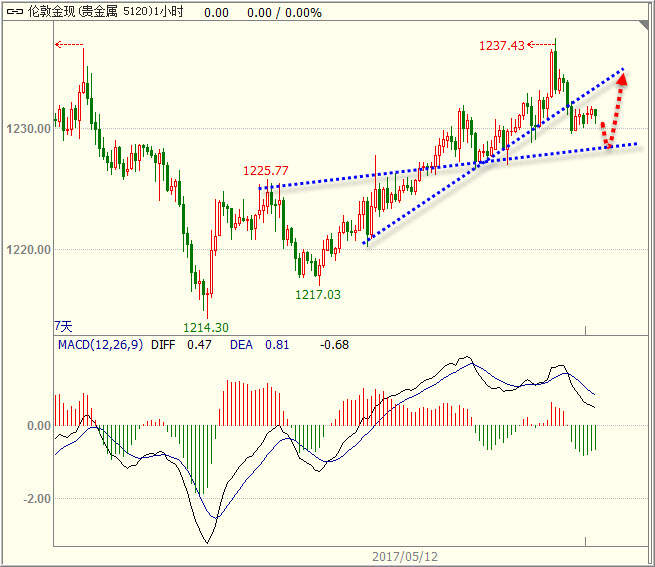Viewport: 655px width, 567px height.
Task: Click the crossing point of the blue trendlines
Action: click(x=481, y=163)
